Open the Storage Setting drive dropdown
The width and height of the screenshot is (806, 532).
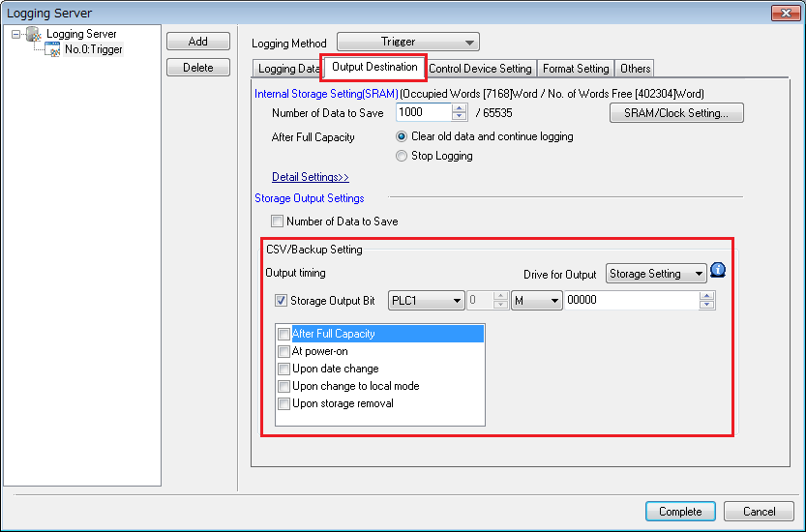pyautogui.click(x=656, y=274)
